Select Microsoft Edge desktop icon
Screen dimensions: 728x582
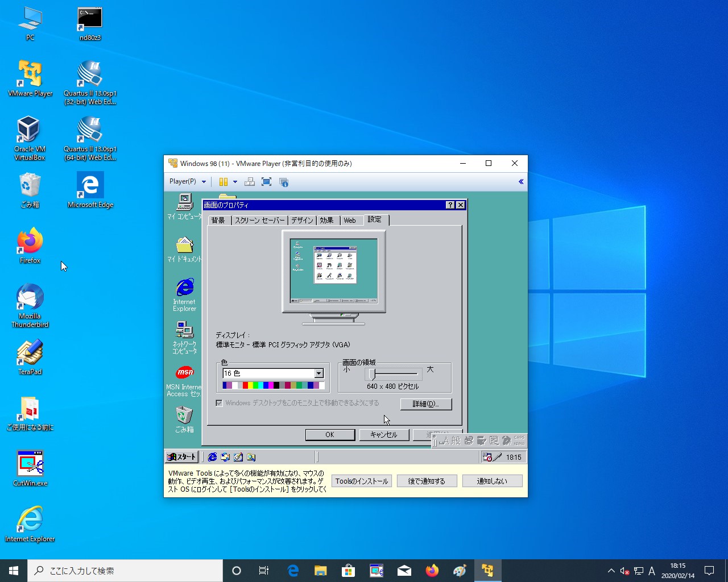tap(90, 190)
